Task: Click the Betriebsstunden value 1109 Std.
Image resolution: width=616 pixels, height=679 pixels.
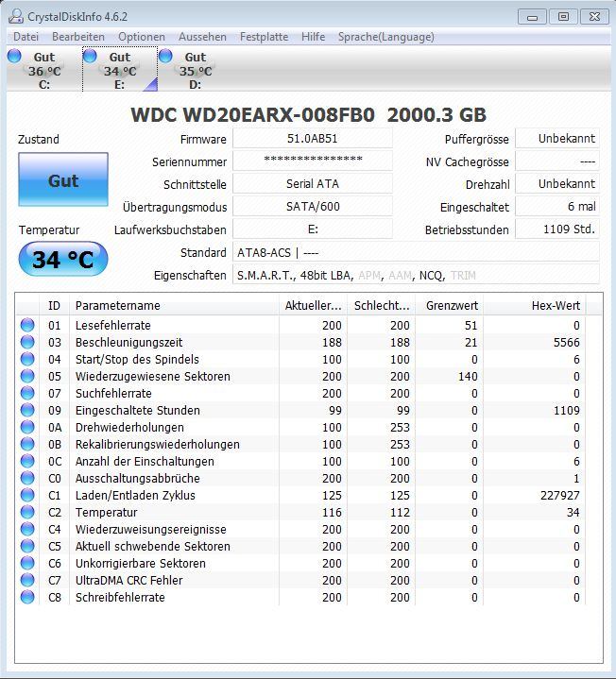Action: click(x=557, y=229)
